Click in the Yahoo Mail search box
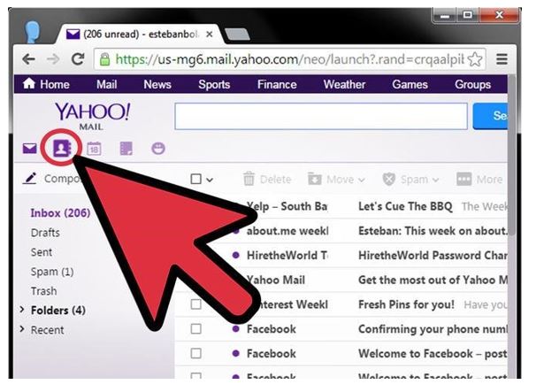Screen dimensions: 544x392 click(x=321, y=116)
